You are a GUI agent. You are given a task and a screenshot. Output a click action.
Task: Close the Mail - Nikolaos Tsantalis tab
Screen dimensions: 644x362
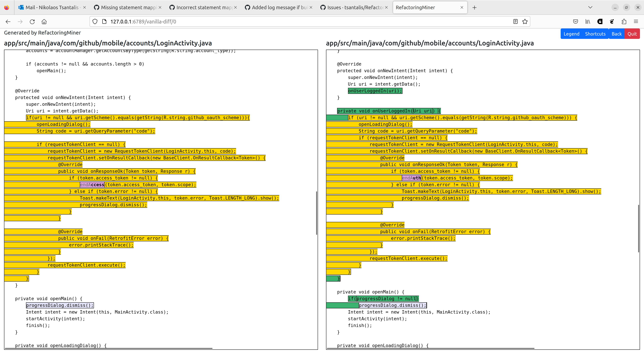pyautogui.click(x=85, y=8)
